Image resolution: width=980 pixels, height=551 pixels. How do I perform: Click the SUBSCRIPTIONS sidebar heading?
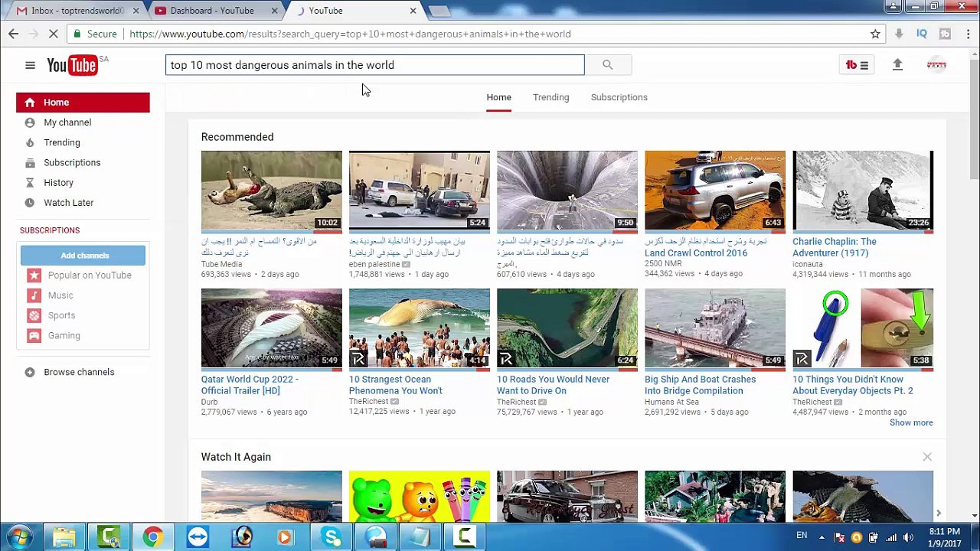click(x=50, y=230)
